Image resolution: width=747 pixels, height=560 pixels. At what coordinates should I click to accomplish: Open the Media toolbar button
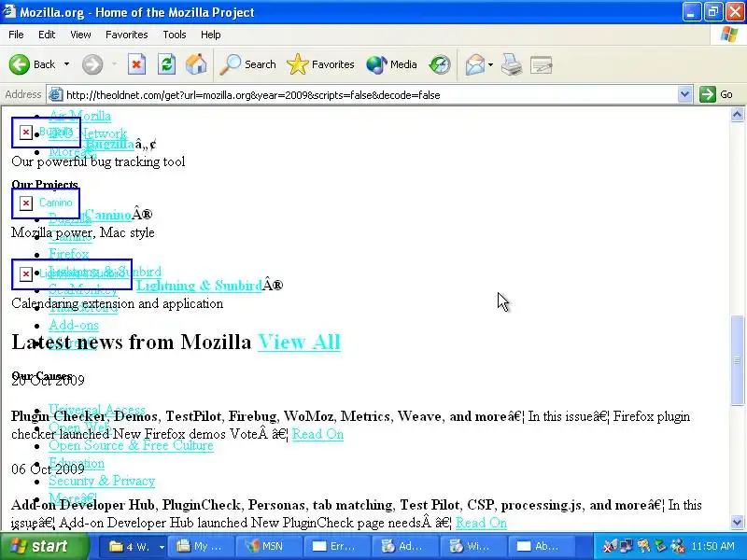click(x=391, y=64)
